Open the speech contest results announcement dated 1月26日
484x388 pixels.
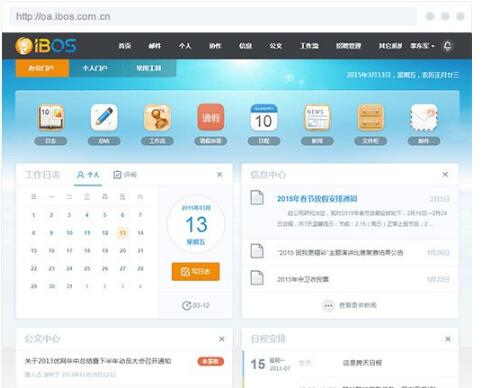tap(340, 253)
